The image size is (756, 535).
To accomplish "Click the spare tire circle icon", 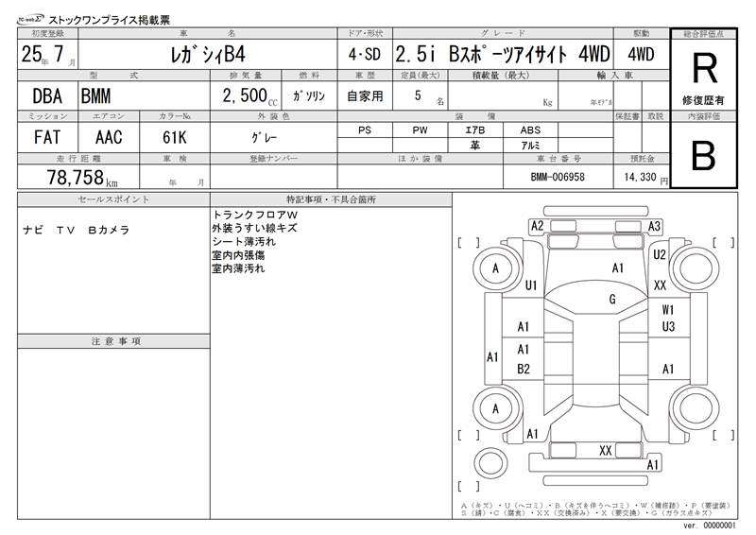I will pyautogui.click(x=490, y=462).
